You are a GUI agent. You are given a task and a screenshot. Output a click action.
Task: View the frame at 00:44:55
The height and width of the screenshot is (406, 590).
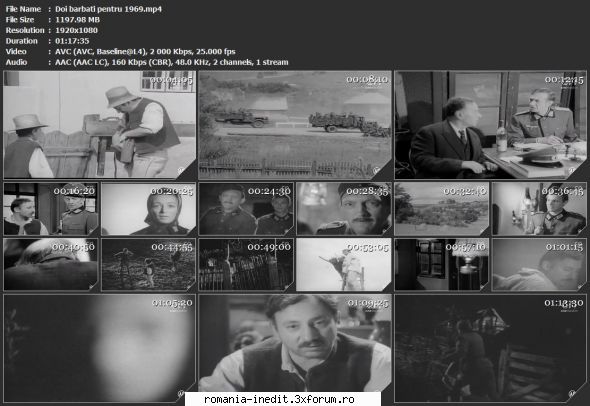click(149, 265)
